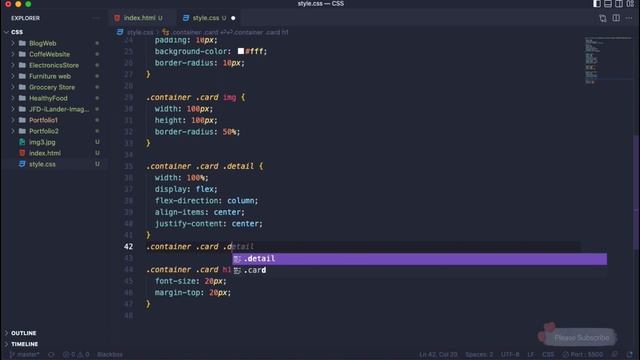640x360 pixels.
Task: Open BlogWeb folder icon
Action: pos(22,43)
